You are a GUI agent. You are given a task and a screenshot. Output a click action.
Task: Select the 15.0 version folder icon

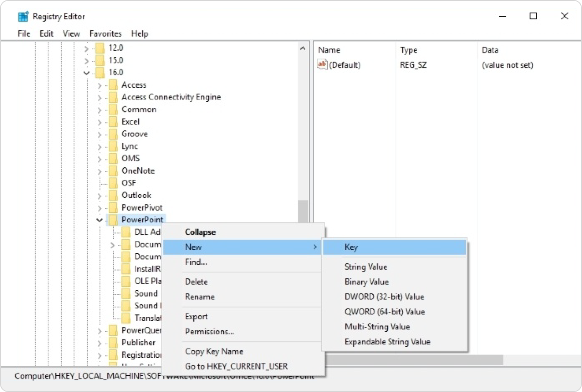coord(100,60)
